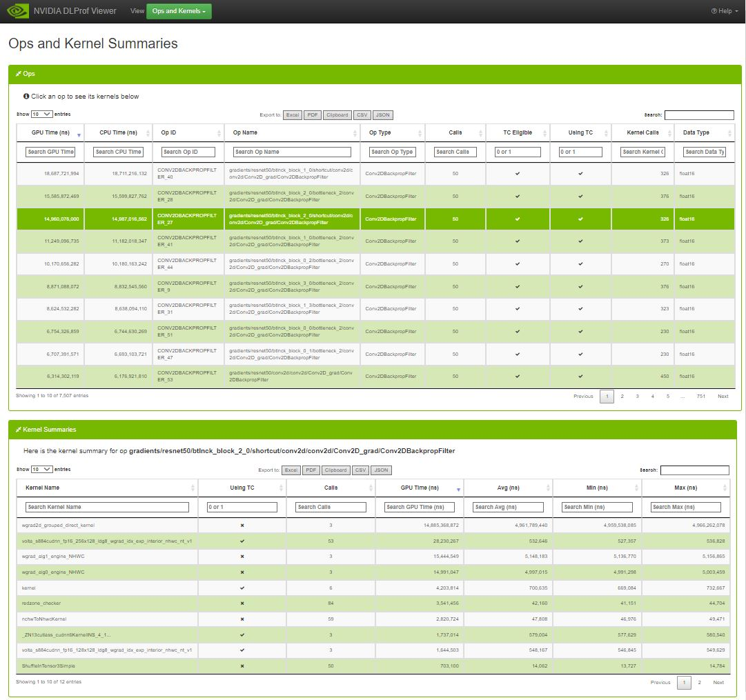
Task: Export Ops table to Excel
Action: tap(293, 115)
